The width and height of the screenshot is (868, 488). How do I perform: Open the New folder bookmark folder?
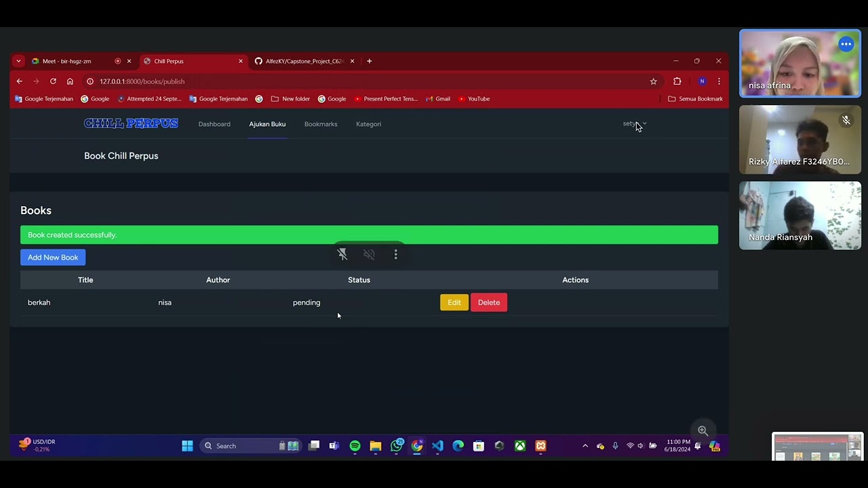290,99
